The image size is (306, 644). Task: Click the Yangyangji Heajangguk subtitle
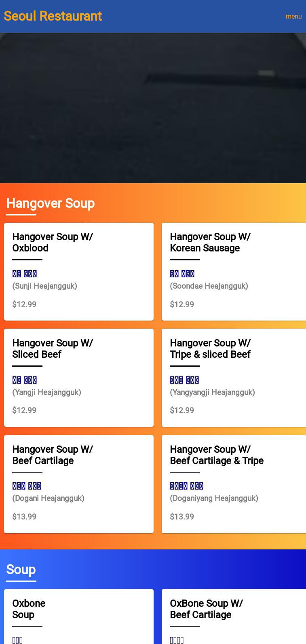click(x=212, y=392)
